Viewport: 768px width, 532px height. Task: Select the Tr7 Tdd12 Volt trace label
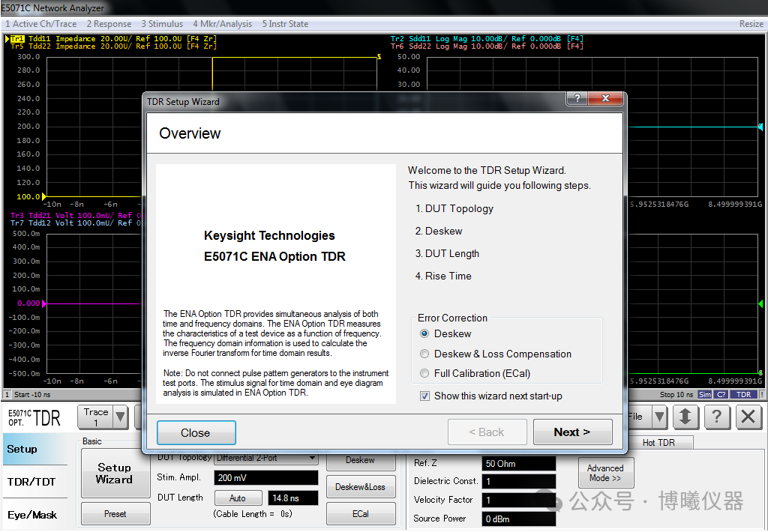(76, 223)
